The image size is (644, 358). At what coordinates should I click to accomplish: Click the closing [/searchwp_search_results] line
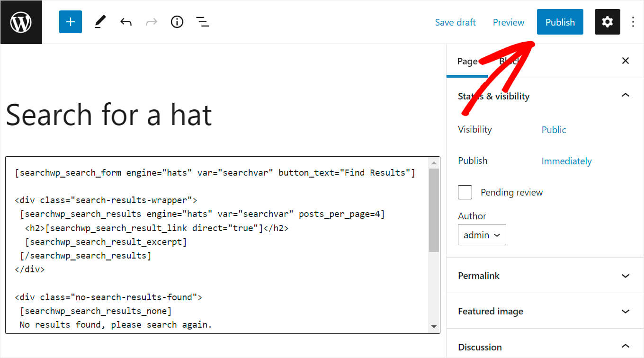click(x=86, y=256)
